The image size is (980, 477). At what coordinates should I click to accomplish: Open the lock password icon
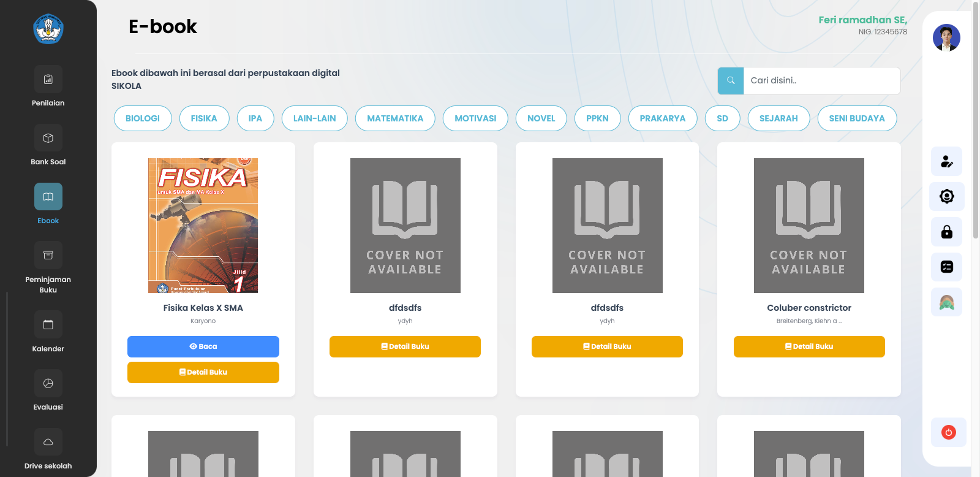pyautogui.click(x=946, y=232)
